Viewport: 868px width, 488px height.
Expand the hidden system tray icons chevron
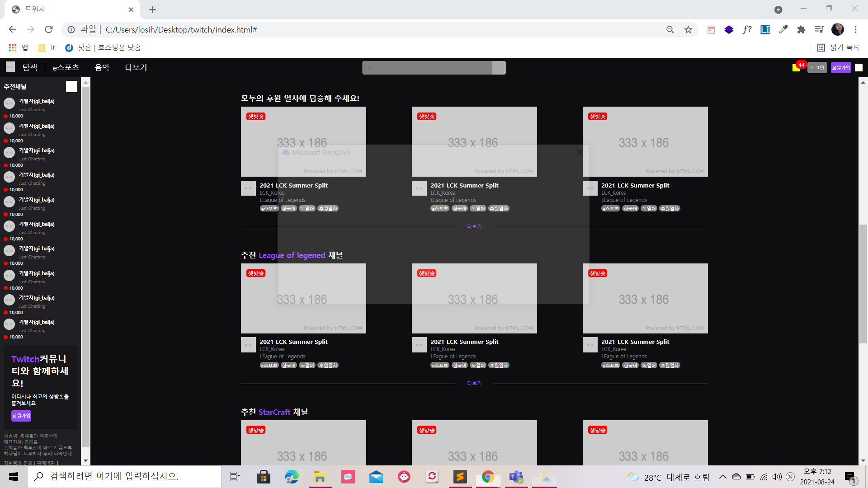point(722,477)
